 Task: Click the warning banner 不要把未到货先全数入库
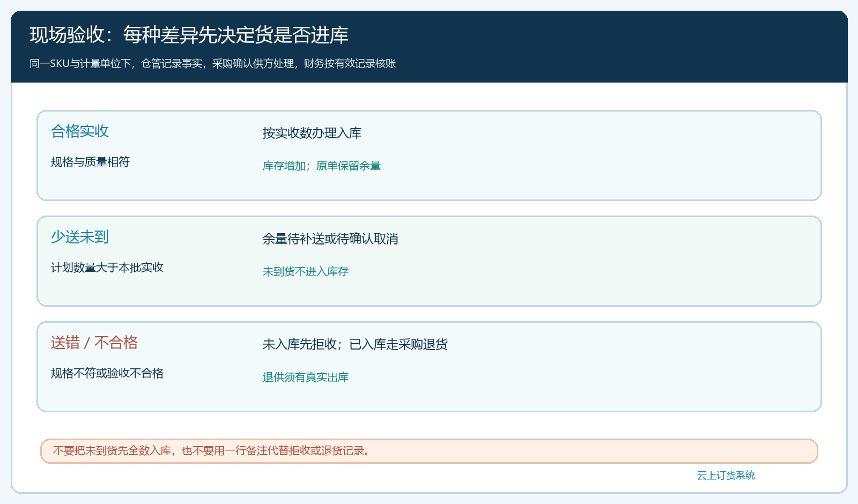pos(429,451)
